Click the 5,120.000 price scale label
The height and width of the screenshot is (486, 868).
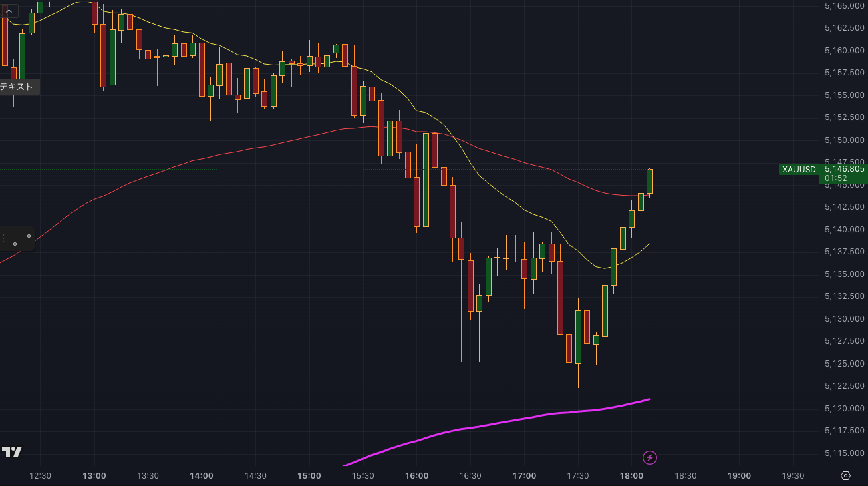click(845, 409)
